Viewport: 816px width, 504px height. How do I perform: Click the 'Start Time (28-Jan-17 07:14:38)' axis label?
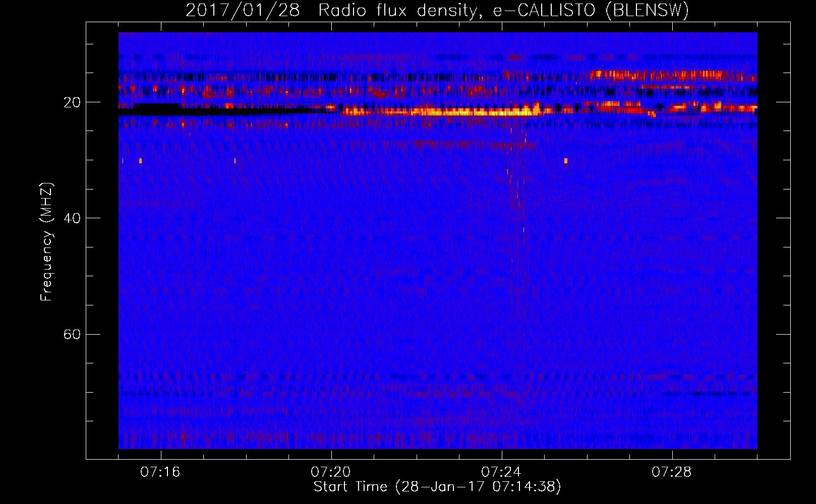pyautogui.click(x=437, y=487)
